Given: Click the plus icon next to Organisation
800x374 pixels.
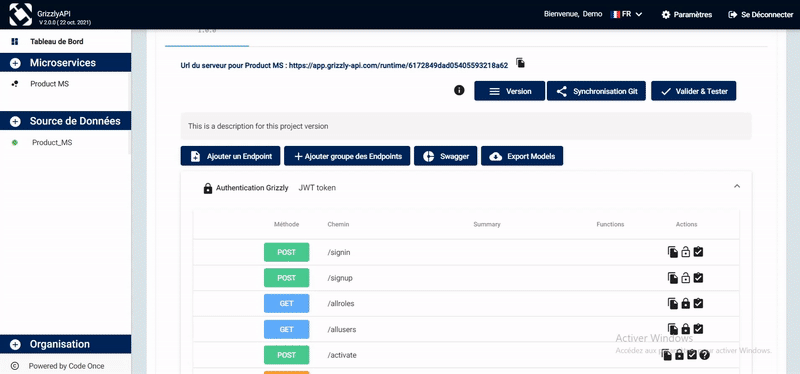Looking at the screenshot, I should pyautogui.click(x=15, y=344).
